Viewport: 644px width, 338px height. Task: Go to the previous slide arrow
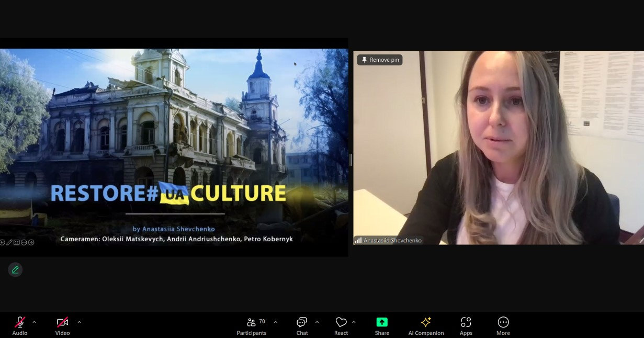tap(2, 242)
